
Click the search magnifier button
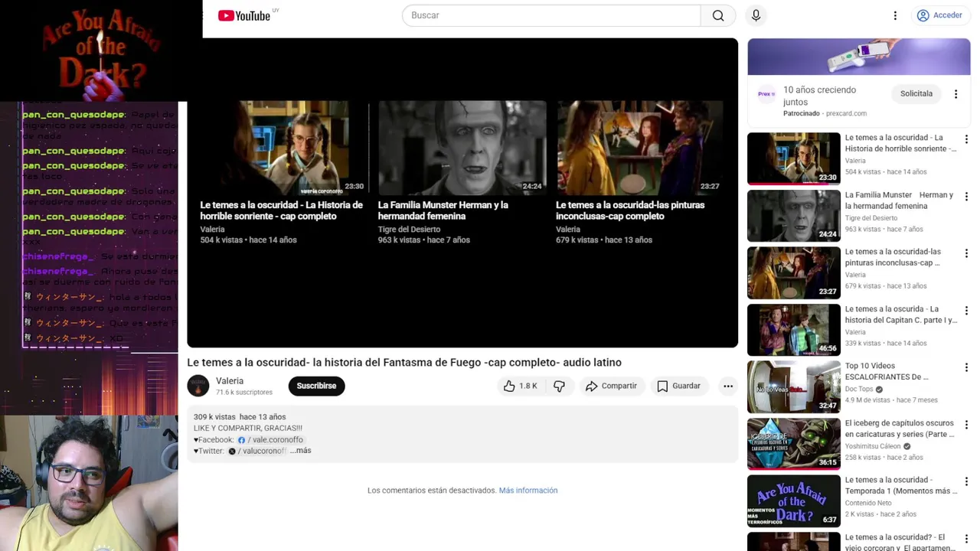[x=718, y=15]
